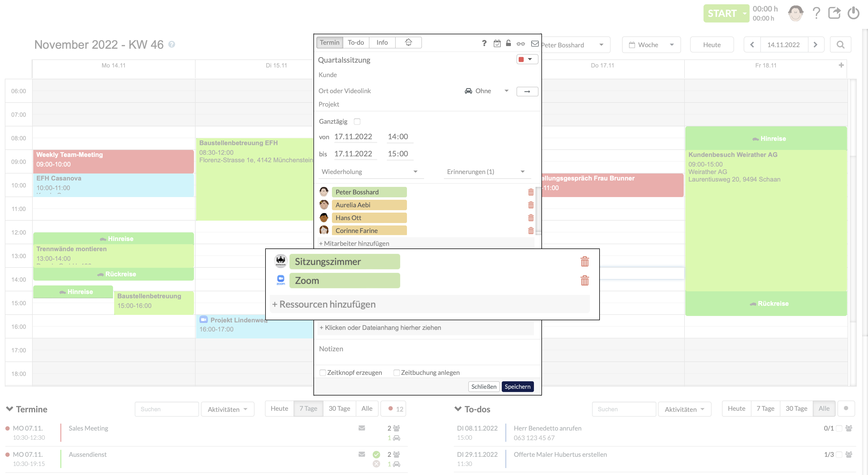The image size is (868, 475).
Task: Check off Offerte Maler Hubertus to-do
Action: pyautogui.click(x=839, y=454)
